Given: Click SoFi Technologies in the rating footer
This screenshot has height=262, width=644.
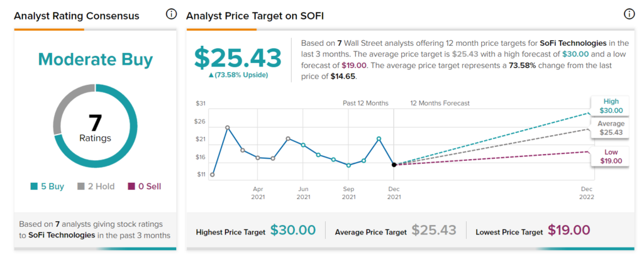Looking at the screenshot, I should coord(62,236).
